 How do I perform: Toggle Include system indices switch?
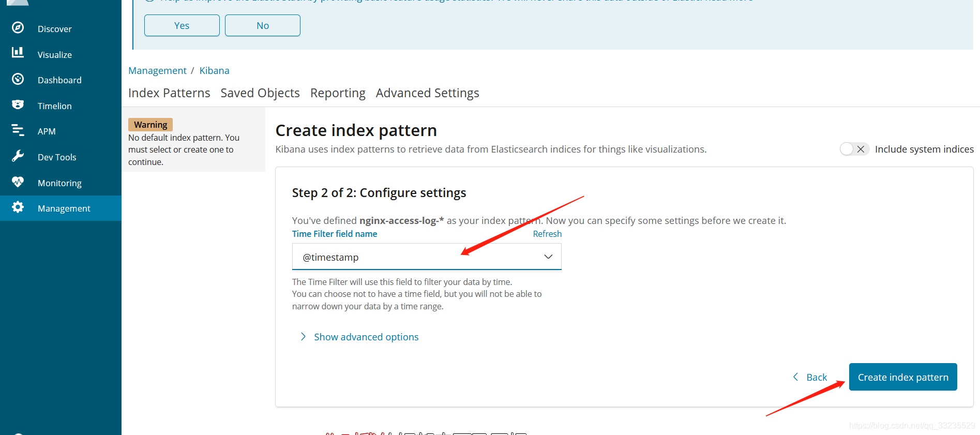[854, 149]
